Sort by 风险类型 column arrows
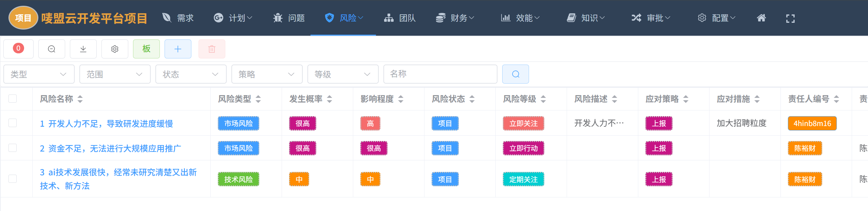 point(258,99)
